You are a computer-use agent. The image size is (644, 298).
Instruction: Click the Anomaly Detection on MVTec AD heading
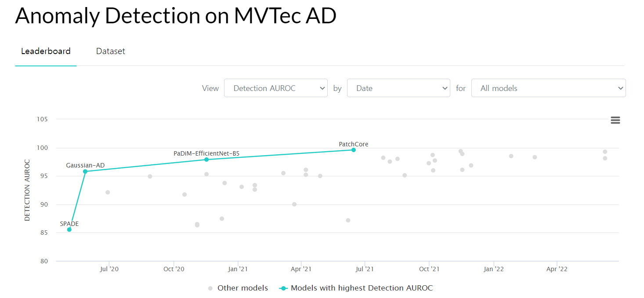click(x=176, y=15)
